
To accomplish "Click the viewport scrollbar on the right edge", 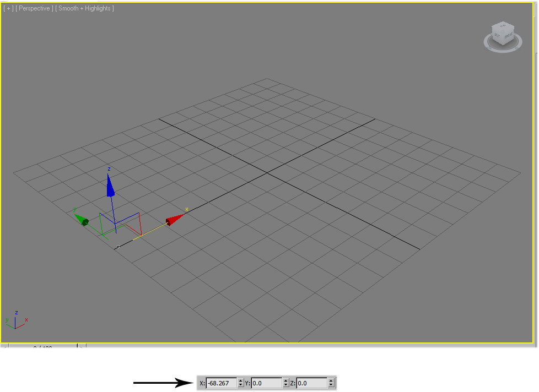I will tap(536, 165).
